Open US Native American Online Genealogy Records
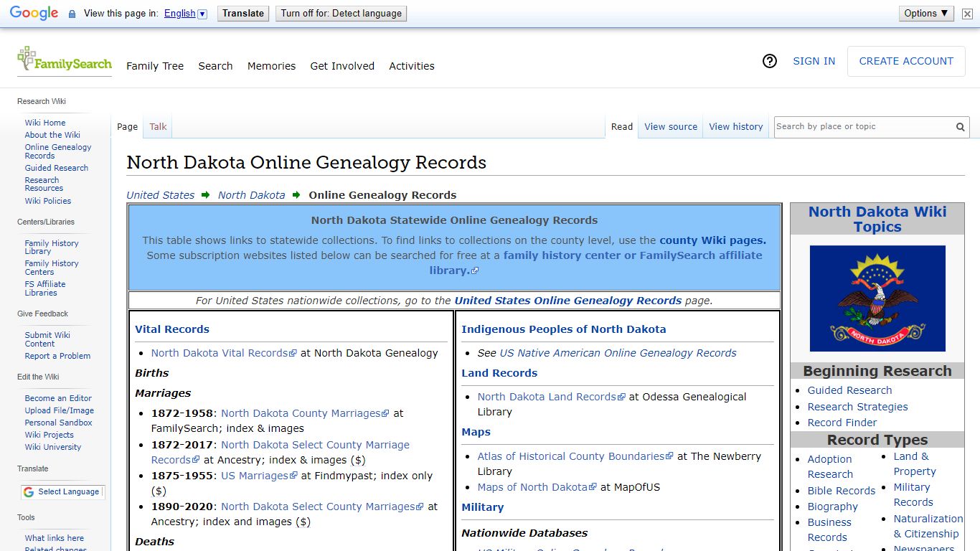The width and height of the screenshot is (980, 551). click(618, 353)
